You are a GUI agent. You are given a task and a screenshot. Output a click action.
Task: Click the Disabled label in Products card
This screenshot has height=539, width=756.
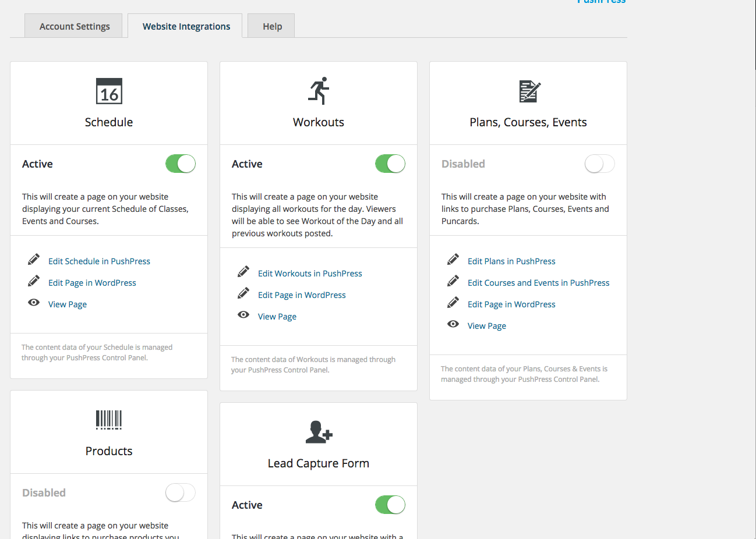pyautogui.click(x=44, y=493)
